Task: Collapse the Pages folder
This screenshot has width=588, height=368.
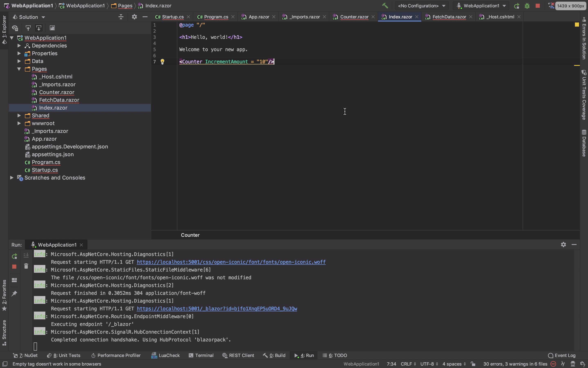Action: point(19,69)
